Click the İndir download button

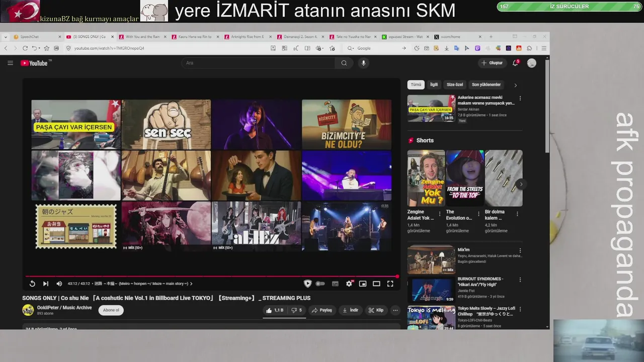(x=350, y=310)
